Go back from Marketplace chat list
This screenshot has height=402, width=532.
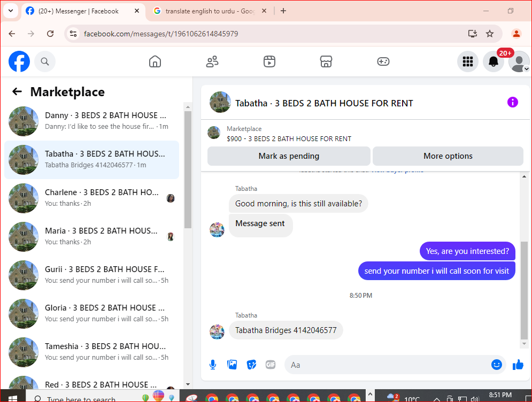17,91
